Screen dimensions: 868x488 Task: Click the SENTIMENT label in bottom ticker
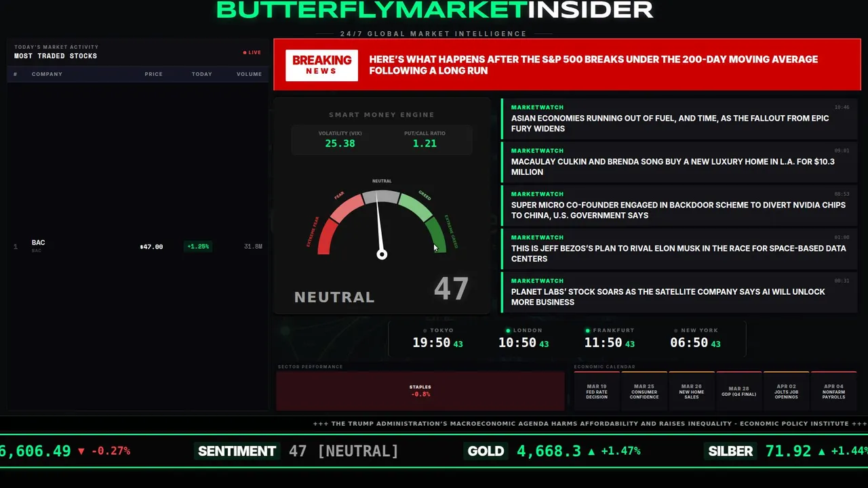pos(237,451)
